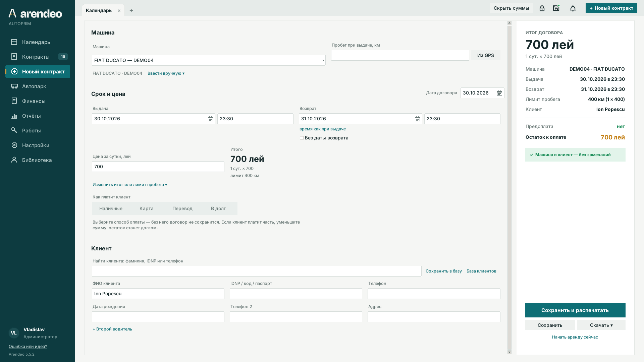Switch to the Календарь tab
The image size is (644, 362).
99,10
